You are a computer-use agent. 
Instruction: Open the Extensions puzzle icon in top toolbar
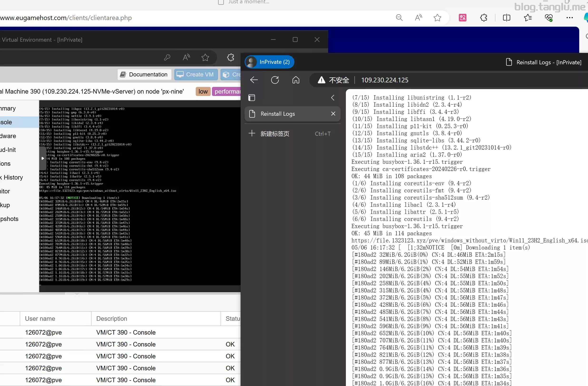coord(484,18)
